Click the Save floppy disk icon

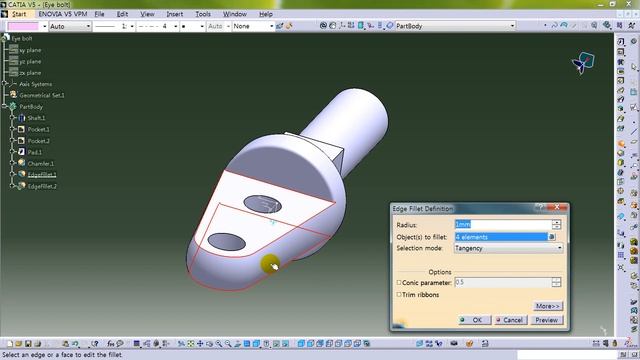(28, 344)
